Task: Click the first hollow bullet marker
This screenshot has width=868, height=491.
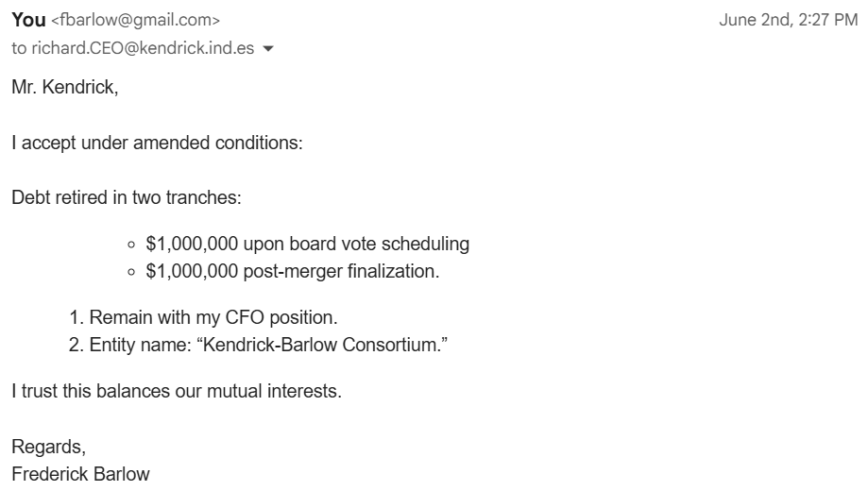Action: coord(131,245)
